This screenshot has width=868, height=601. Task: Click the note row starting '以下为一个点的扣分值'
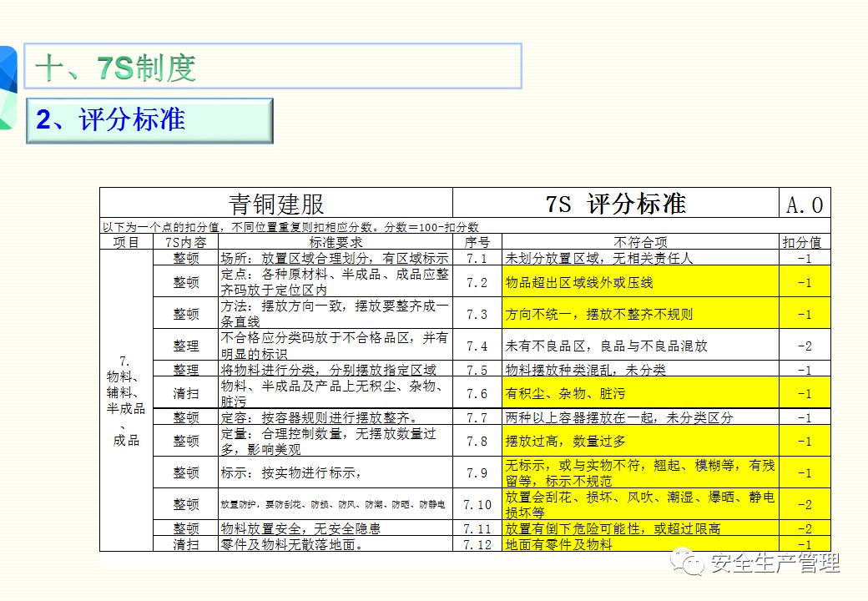[x=465, y=226]
